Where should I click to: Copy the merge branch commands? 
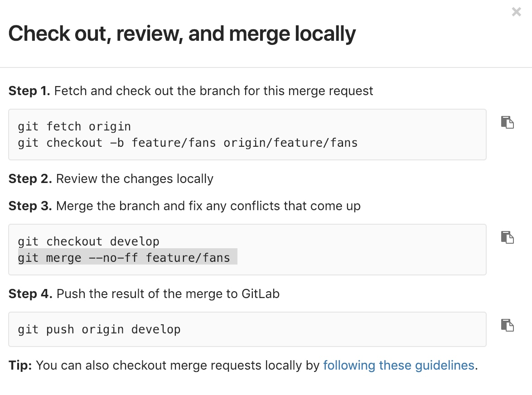[507, 237]
